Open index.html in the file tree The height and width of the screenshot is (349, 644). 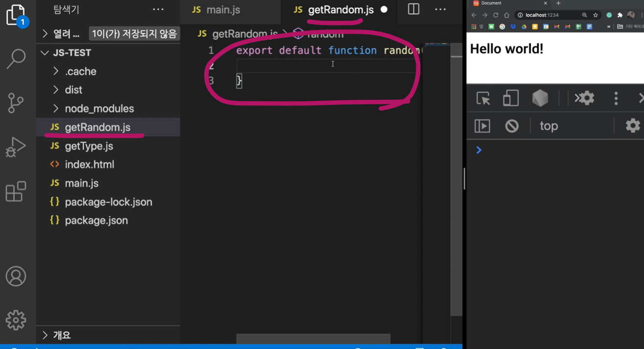click(108, 164)
